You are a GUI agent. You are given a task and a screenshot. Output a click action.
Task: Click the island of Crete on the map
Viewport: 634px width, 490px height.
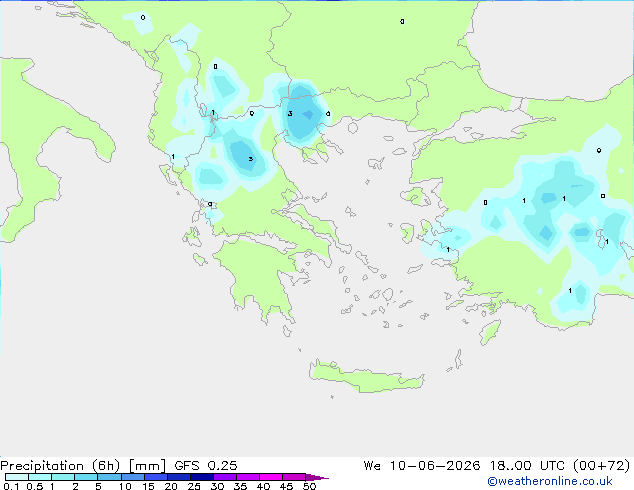click(x=366, y=376)
